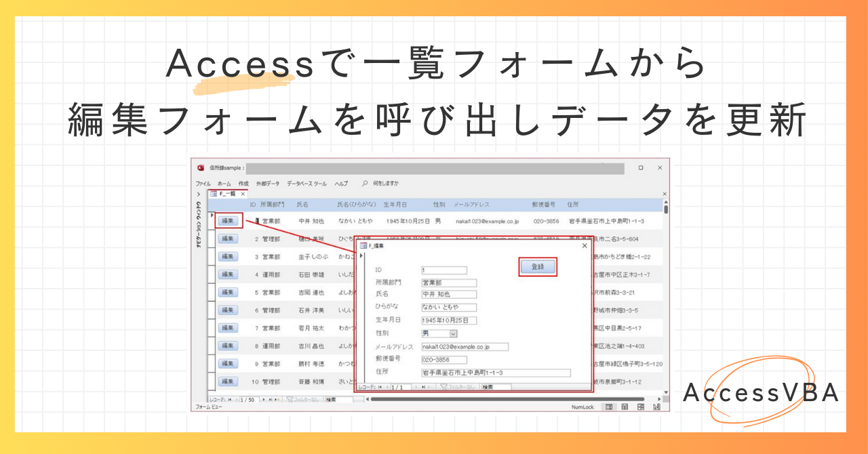868x454 pixels.
Task: Click the list form record search box
Action: click(338, 400)
